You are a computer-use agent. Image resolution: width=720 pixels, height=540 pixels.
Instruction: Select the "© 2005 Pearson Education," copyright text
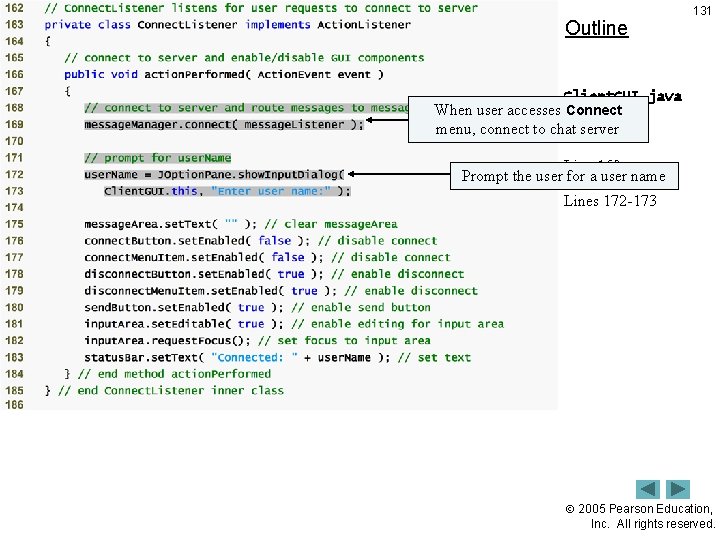pos(639,509)
